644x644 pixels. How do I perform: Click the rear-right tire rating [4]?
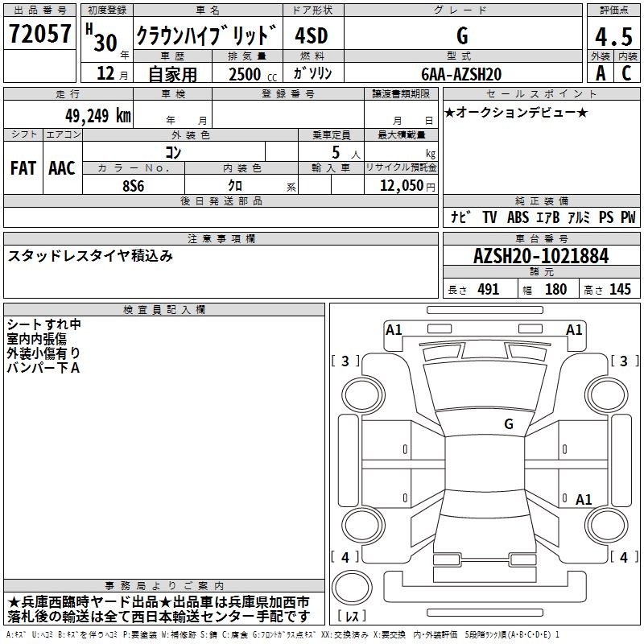tap(625, 558)
